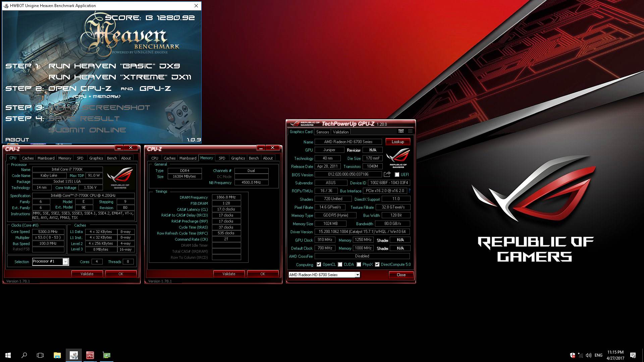This screenshot has width=644, height=362.
Task: Click the HWBOT Heaven taskbar icon
Action: pos(73,355)
